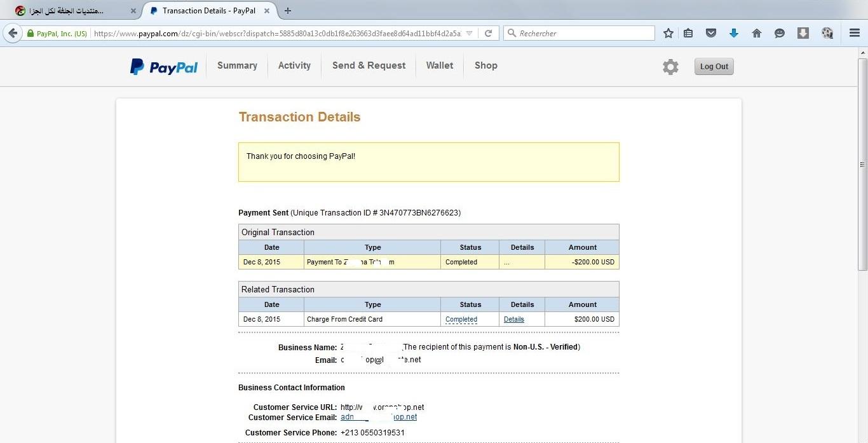Click the Related Transaction header

click(x=429, y=289)
